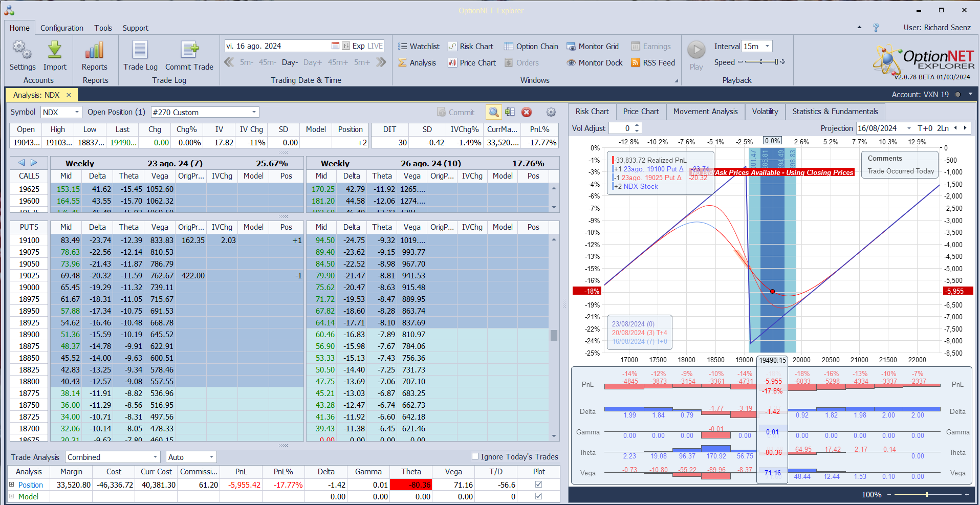Go to next expiration with right triangle

[x=34, y=163]
